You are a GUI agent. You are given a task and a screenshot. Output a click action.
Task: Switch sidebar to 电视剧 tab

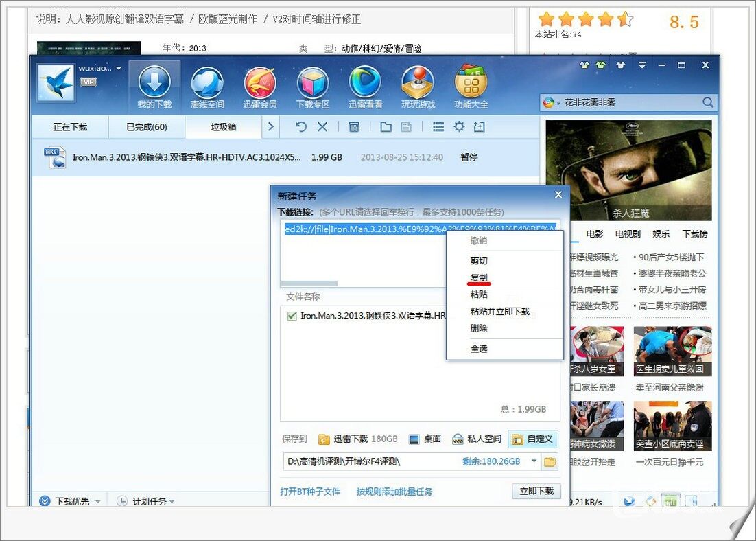[x=628, y=234]
